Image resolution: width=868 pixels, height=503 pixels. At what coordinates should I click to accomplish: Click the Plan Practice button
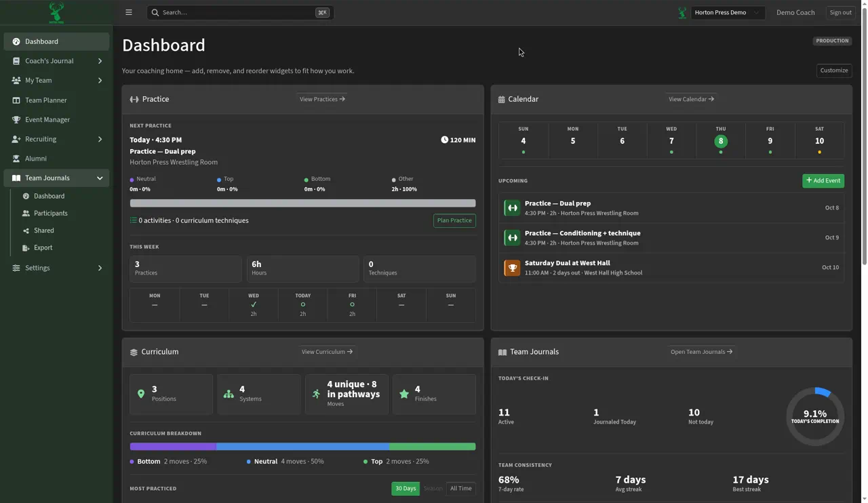coord(454,221)
